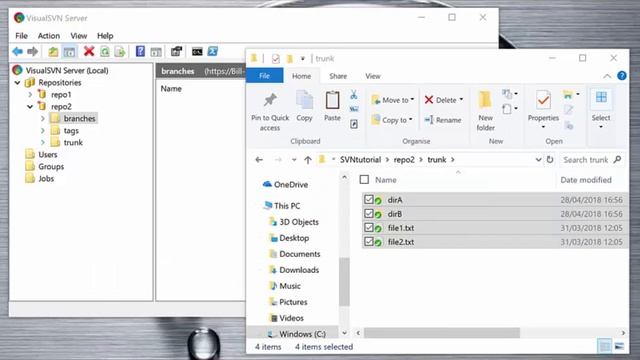Click the red X delete icon in VisualSVN
Screen dimensions: 640x360
pos(89,51)
